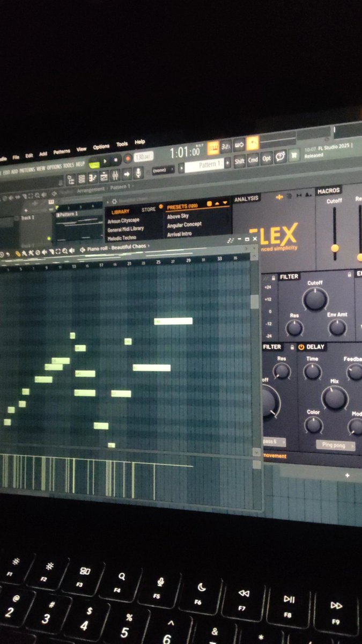Click the Env Amt knob
This screenshot has width=362, height=644.
337,327
